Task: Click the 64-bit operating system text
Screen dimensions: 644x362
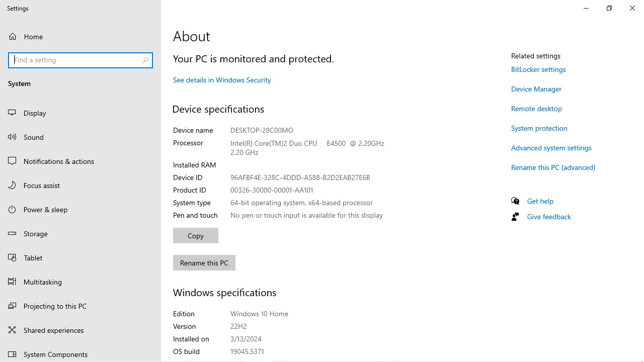Action: pyautogui.click(x=301, y=203)
